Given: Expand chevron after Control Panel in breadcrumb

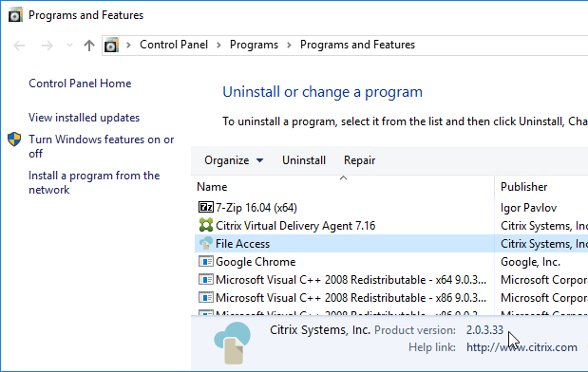Looking at the screenshot, I should click(218, 45).
